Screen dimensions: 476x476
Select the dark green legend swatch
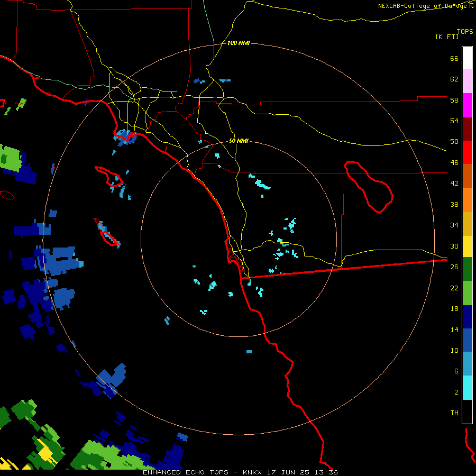467,269
